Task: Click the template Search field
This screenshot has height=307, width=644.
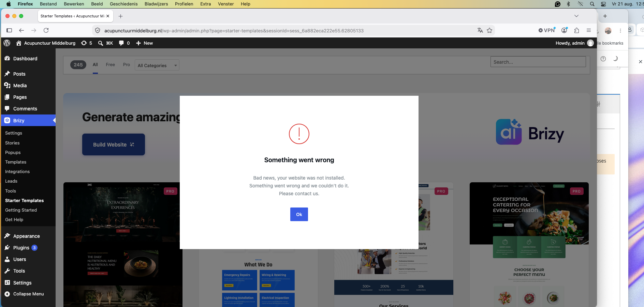Action: pyautogui.click(x=538, y=62)
